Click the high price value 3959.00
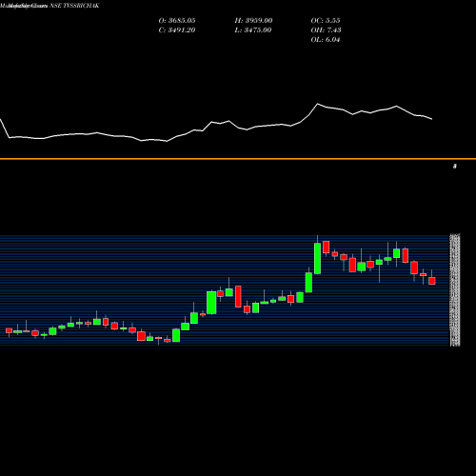The image size is (476, 476). (259, 21)
